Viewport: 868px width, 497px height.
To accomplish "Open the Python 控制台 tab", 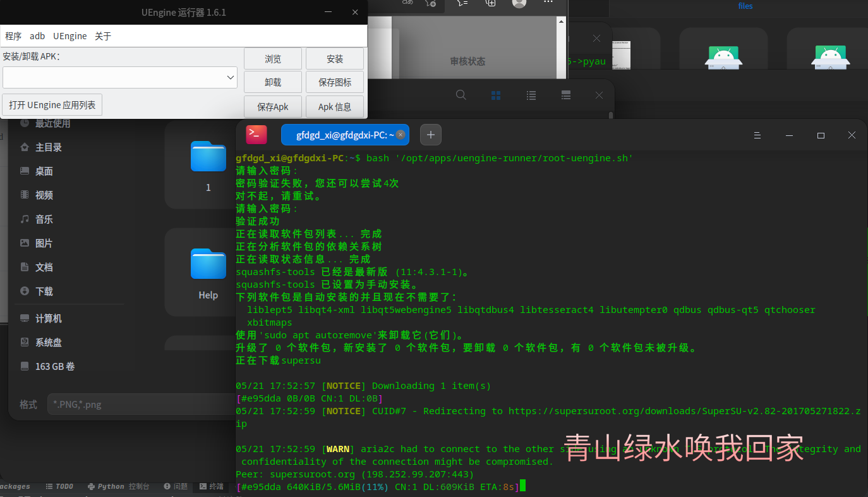I will [x=119, y=486].
